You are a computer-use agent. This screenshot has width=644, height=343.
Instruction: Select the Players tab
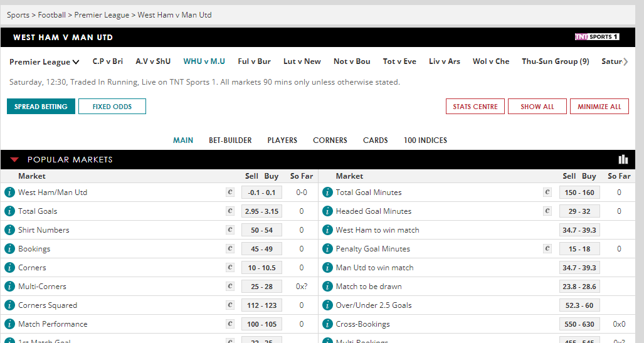(282, 140)
